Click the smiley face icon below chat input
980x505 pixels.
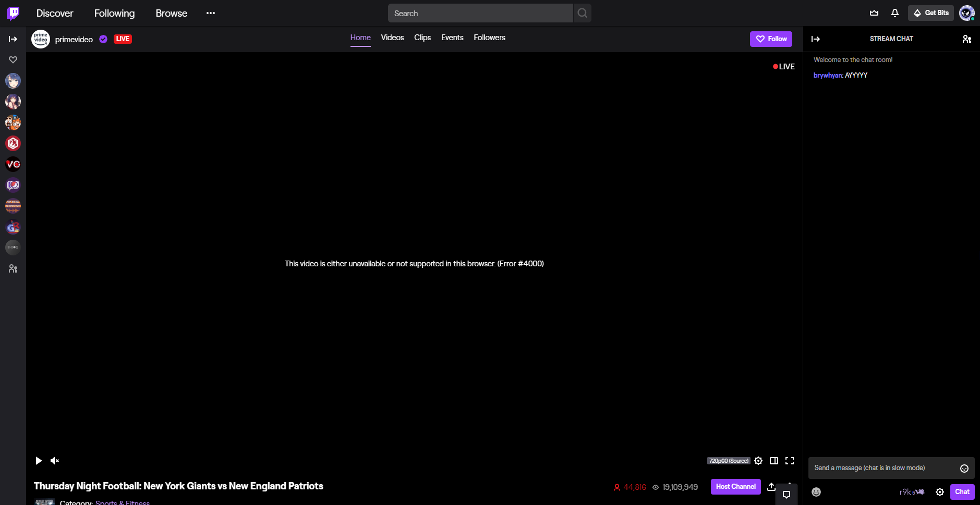coord(816,492)
